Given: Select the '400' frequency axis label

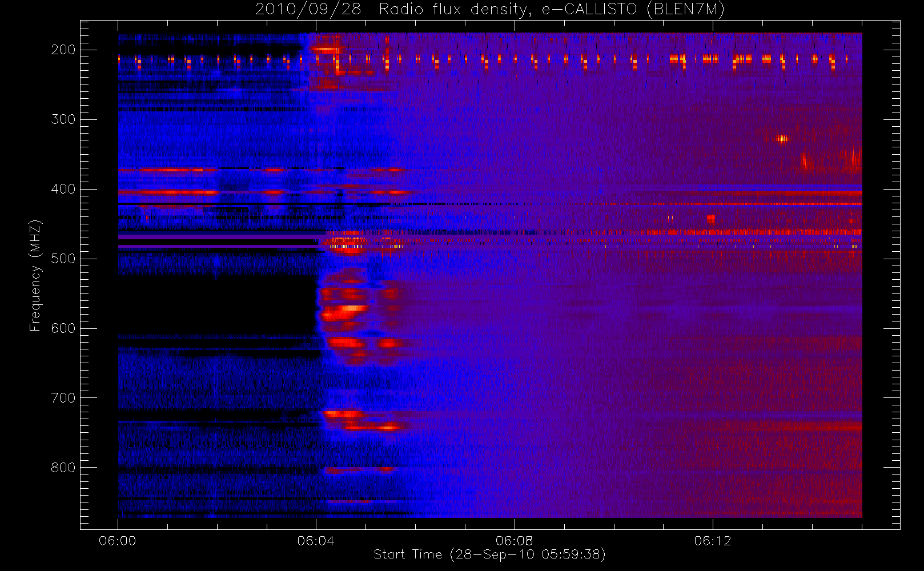Looking at the screenshot, I should point(63,189).
